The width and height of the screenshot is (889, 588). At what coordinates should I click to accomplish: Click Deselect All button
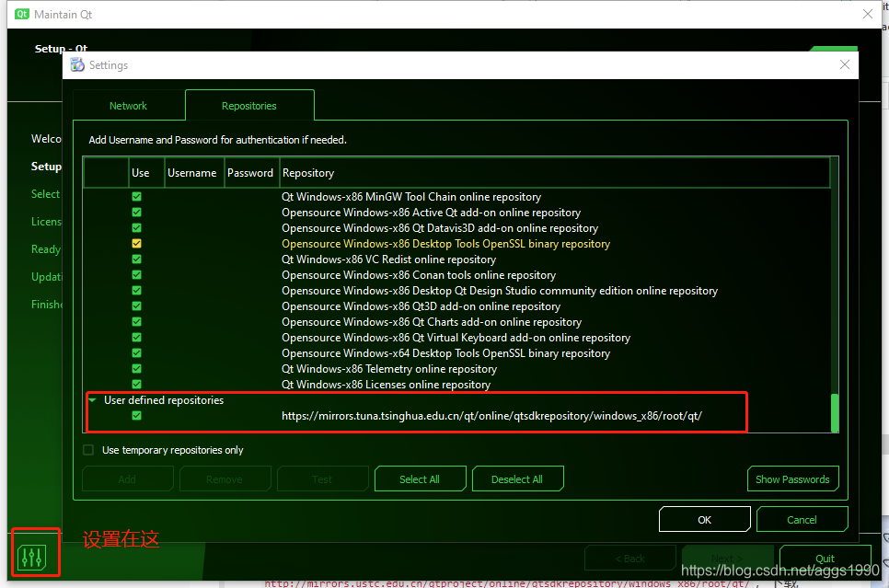pos(517,479)
